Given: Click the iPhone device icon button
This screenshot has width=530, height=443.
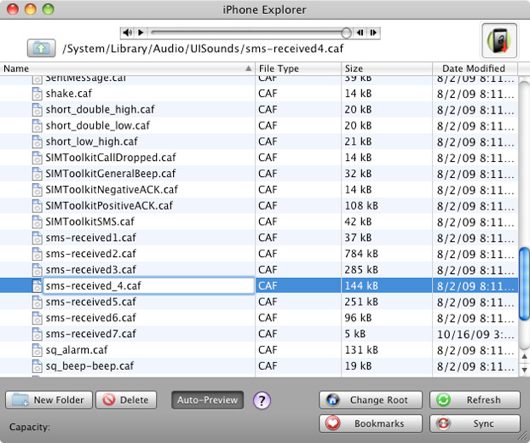Looking at the screenshot, I should [499, 41].
